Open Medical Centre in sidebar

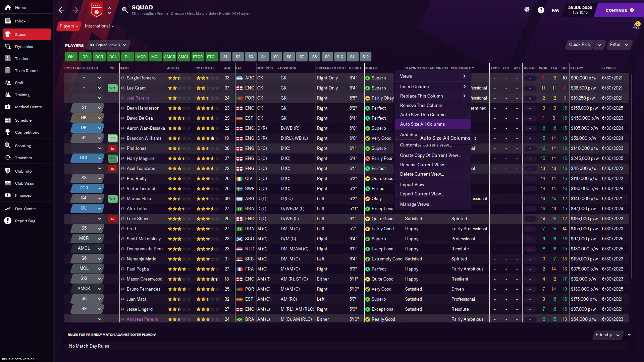click(x=28, y=107)
